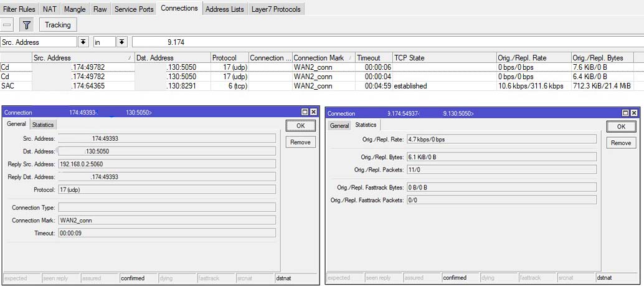The width and height of the screenshot is (644, 286).
Task: Click Remove in the right Connection dialog
Action: click(621, 143)
